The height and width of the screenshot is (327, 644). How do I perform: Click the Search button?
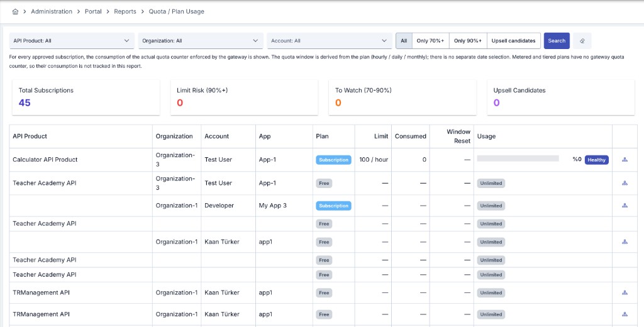coord(557,41)
